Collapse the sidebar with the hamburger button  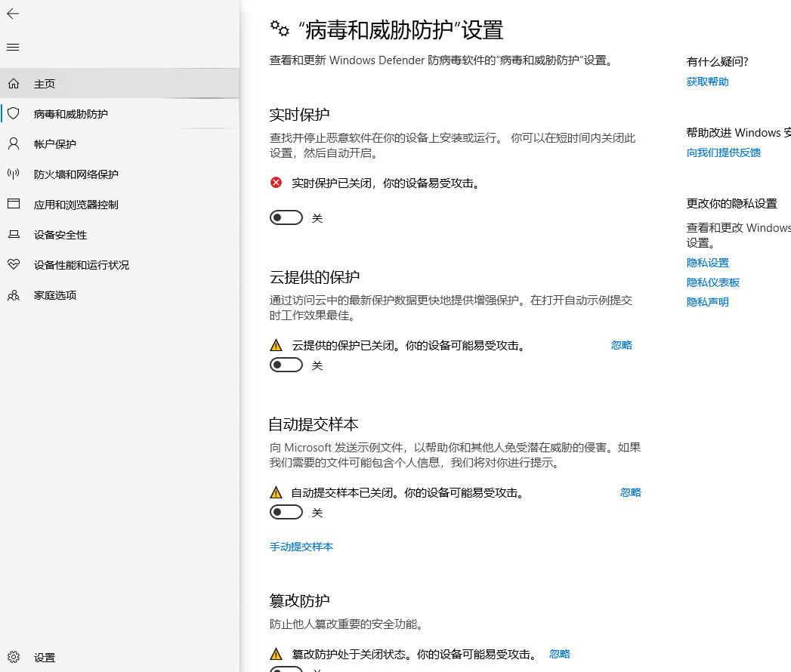point(12,47)
